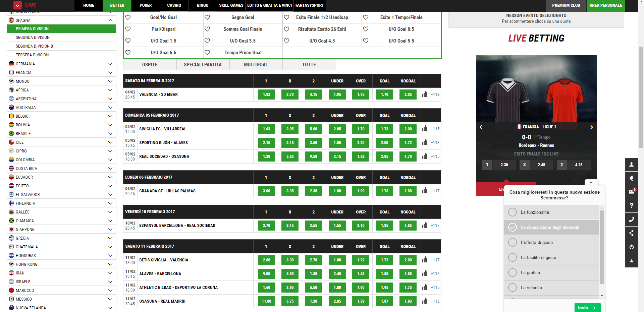Click the next live match arrow
644x312 pixels.
591,127
